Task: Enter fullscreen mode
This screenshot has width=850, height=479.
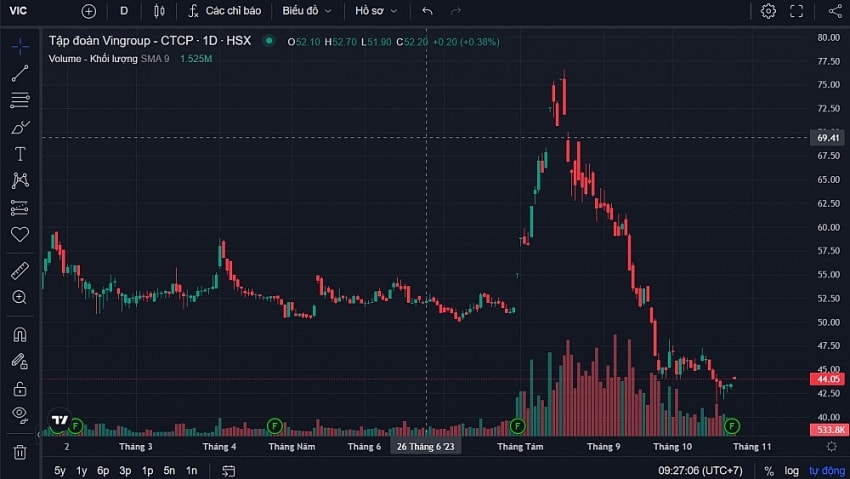Action: (796, 11)
